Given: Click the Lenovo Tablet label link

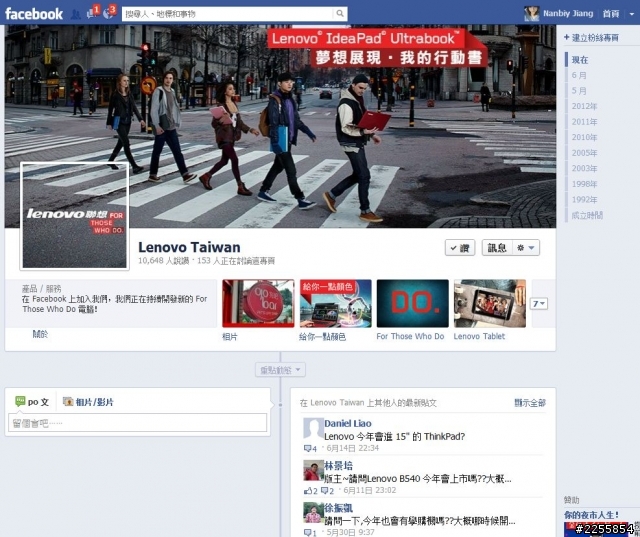Looking at the screenshot, I should (479, 336).
